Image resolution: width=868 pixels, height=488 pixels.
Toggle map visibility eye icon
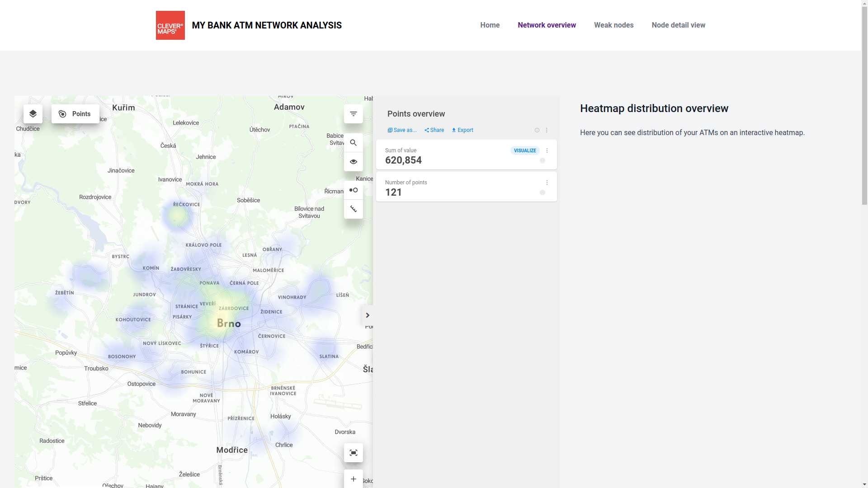click(353, 162)
